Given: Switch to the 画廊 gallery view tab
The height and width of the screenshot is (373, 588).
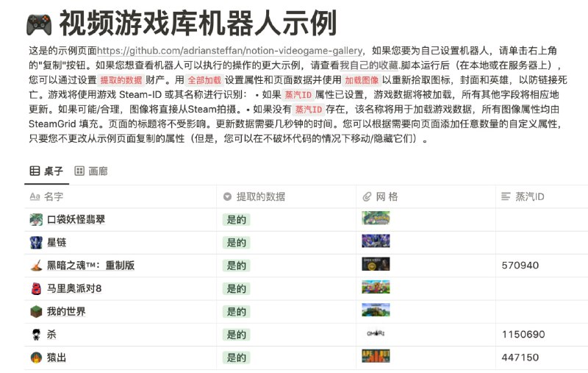Looking at the screenshot, I should (x=91, y=171).
